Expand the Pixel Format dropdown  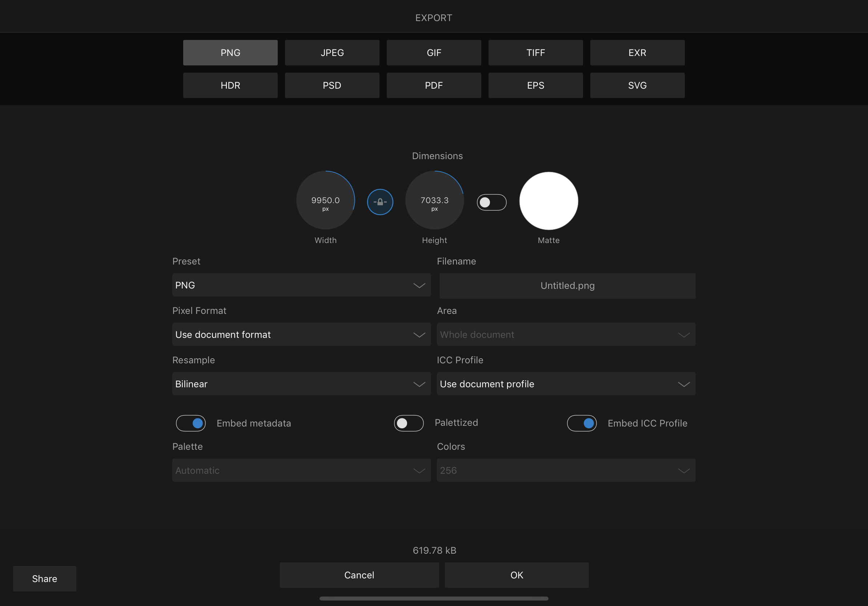[301, 334]
